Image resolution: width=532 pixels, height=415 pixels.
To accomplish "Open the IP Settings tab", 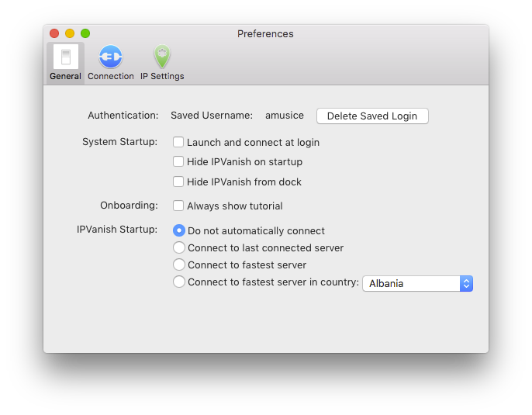I will pos(162,63).
